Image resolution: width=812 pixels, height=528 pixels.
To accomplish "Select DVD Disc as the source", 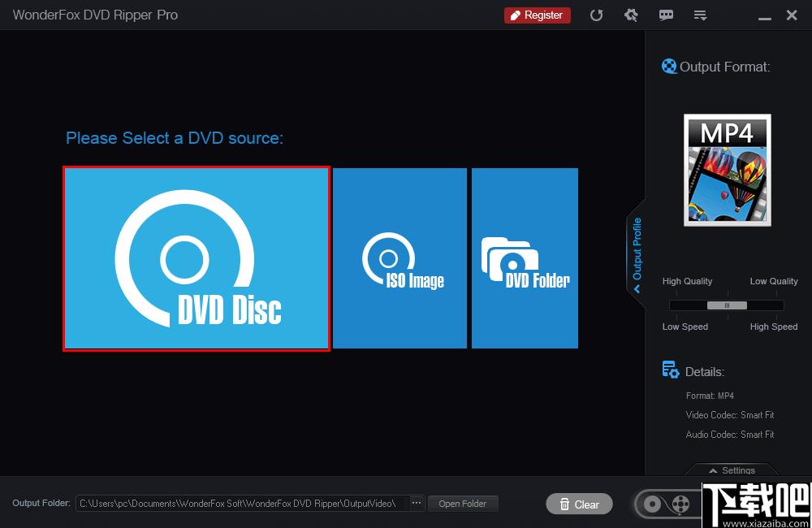I will point(197,258).
